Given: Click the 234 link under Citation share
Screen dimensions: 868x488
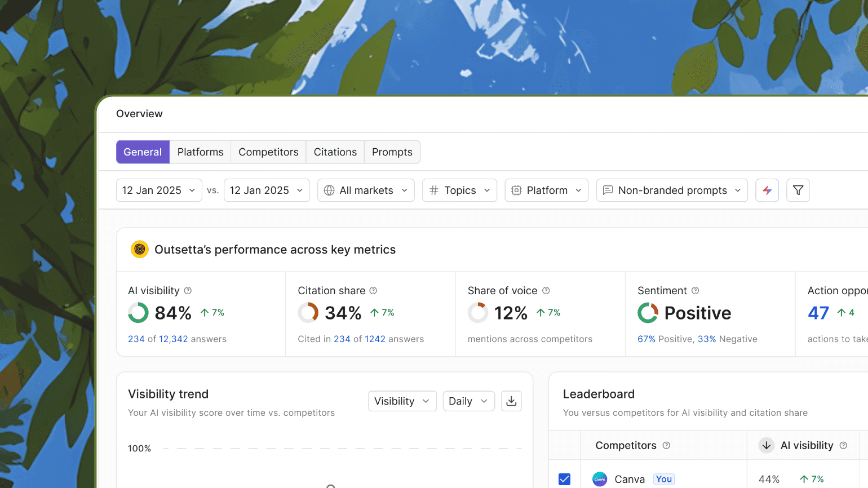Looking at the screenshot, I should tap(342, 339).
